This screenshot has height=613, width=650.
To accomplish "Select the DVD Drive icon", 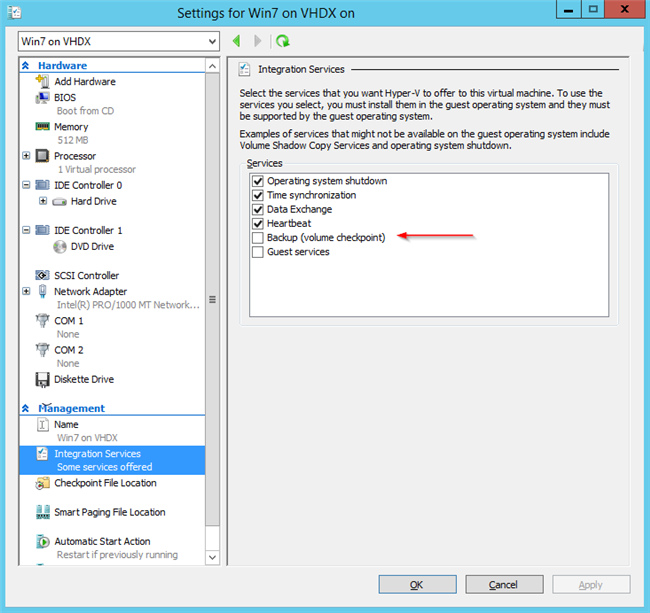I will (59, 246).
